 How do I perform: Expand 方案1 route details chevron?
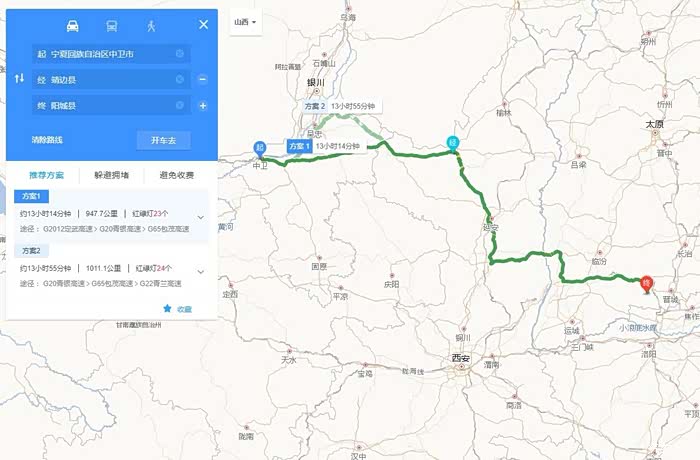tap(201, 217)
